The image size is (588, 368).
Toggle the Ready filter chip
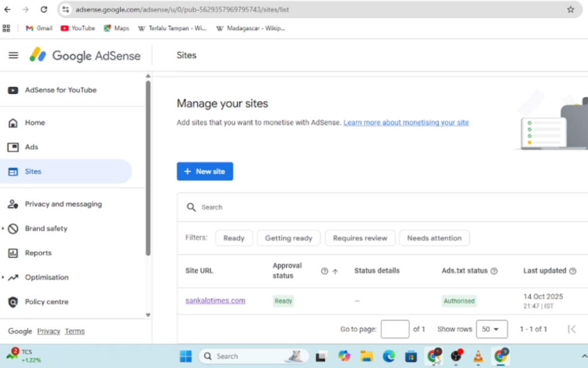(x=234, y=238)
